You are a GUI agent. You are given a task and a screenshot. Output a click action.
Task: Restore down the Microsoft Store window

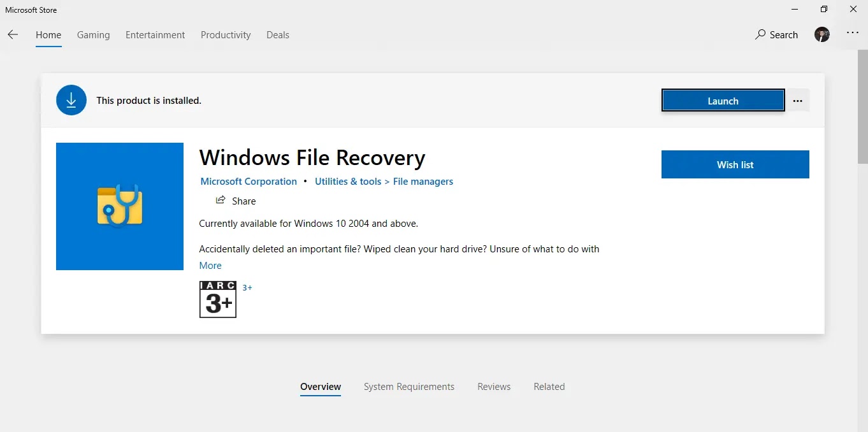coord(824,9)
